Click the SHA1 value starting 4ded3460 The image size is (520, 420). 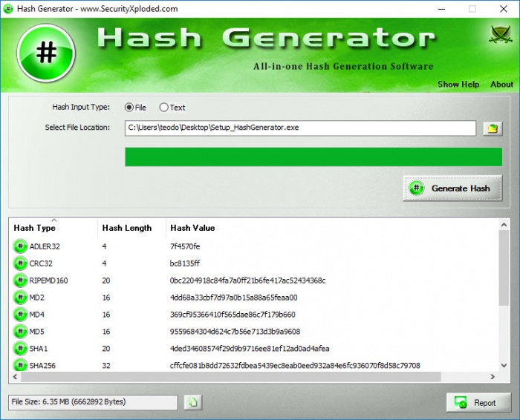(250, 349)
